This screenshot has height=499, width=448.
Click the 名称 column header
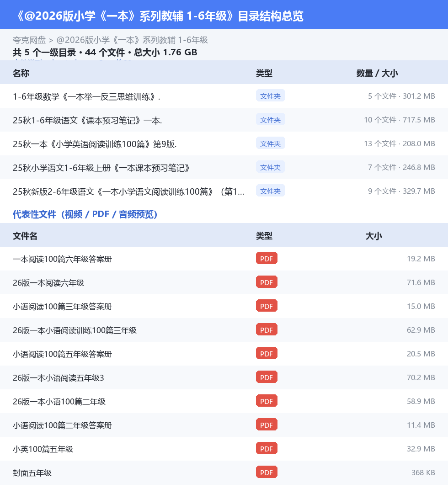21,73
